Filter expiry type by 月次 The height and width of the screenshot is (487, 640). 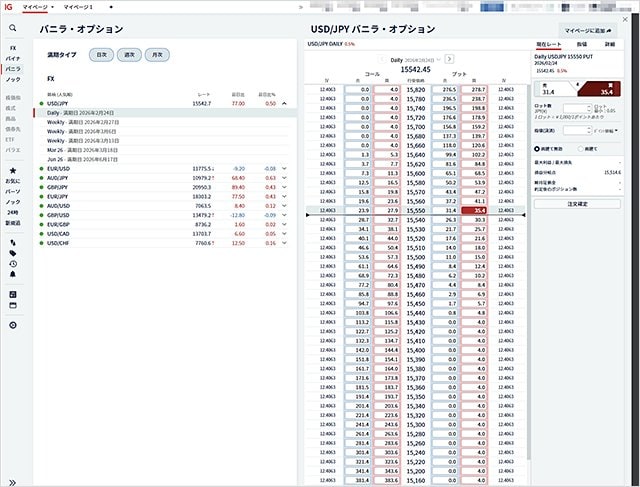[x=157, y=55]
